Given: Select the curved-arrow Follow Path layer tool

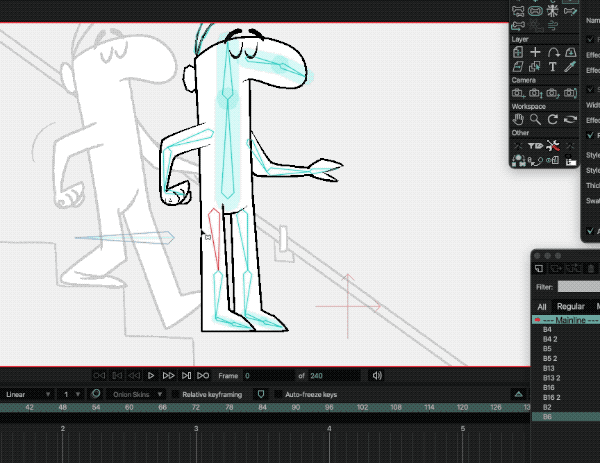Looking at the screenshot, I should (x=553, y=52).
